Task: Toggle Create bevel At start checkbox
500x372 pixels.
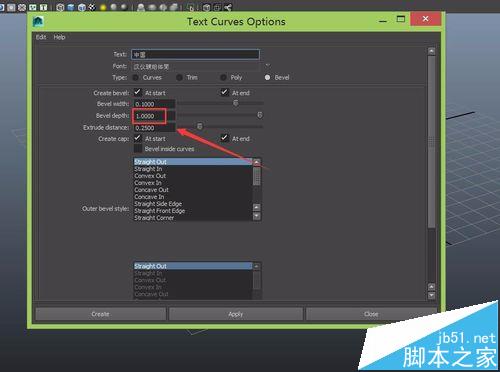Action: coord(137,92)
